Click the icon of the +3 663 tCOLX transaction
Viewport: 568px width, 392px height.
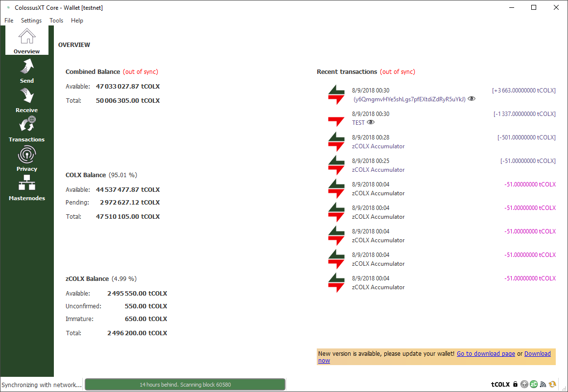pyautogui.click(x=336, y=95)
